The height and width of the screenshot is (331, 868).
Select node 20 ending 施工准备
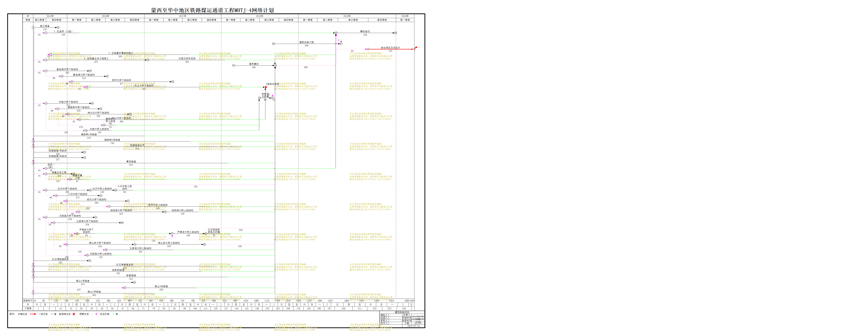point(58,27)
